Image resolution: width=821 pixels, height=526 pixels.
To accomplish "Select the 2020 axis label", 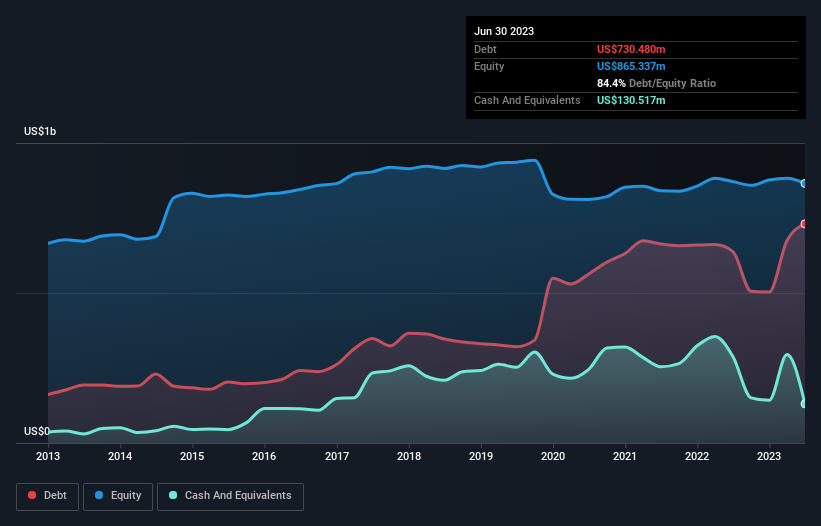I will [553, 456].
